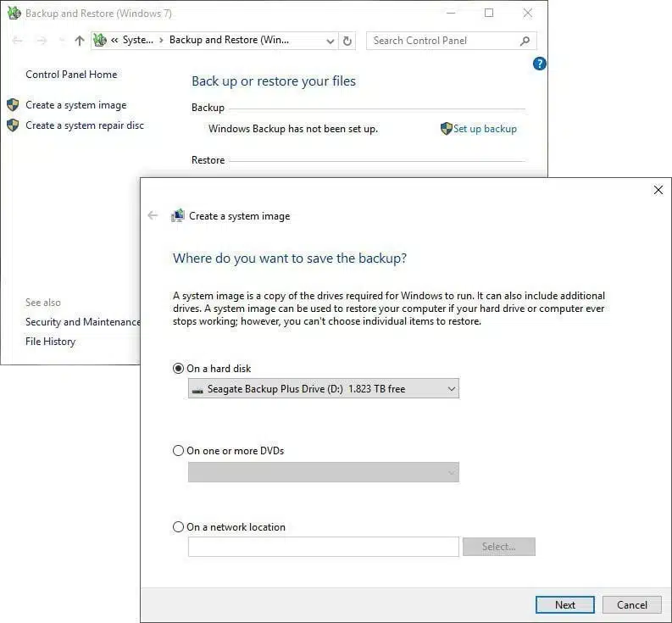Screen dimensions: 672x623
Task: Open the Seagate Backup Plus Drive dropdown
Action: pyautogui.click(x=324, y=388)
